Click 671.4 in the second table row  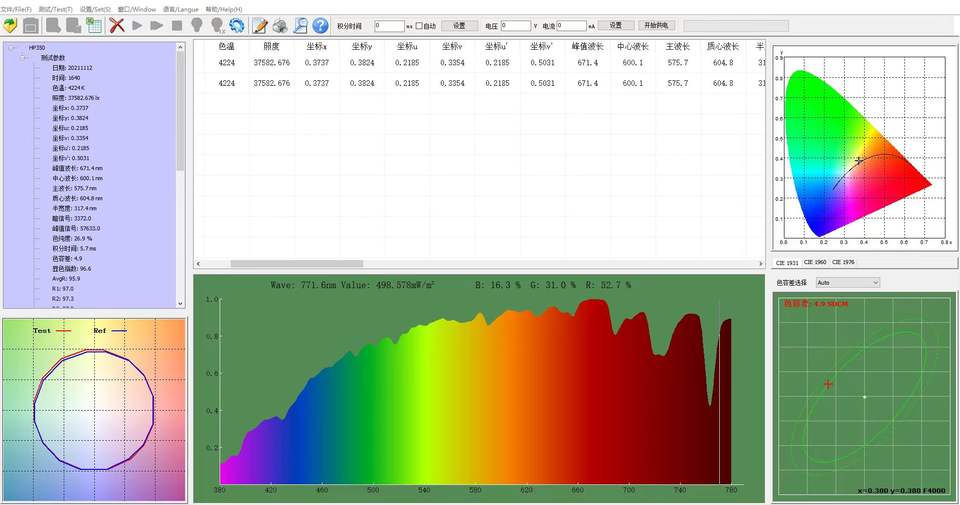588,83
